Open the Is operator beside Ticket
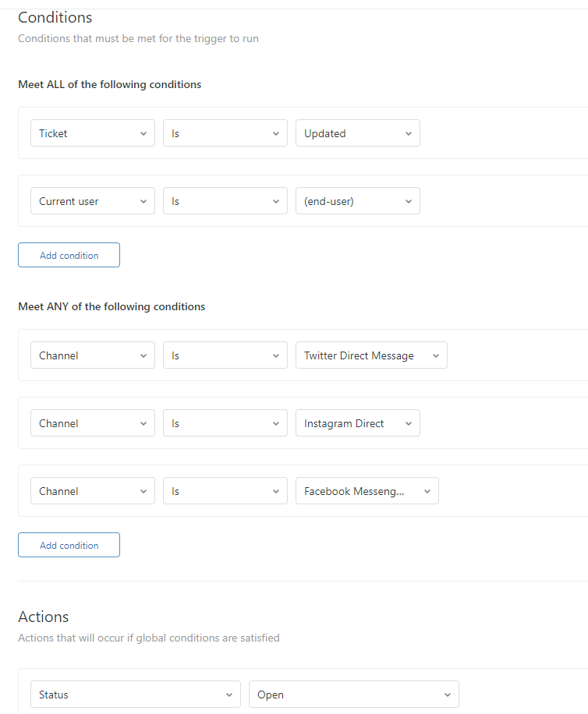Image resolution: width=588 pixels, height=714 pixels. (225, 133)
